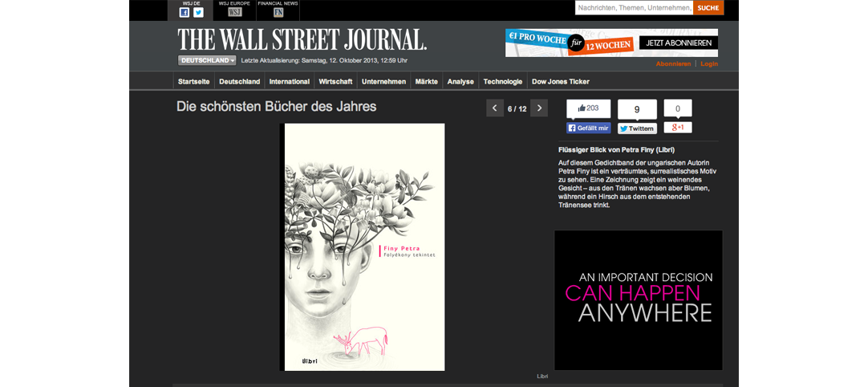Click the Google +1 button
868x387 pixels.
click(678, 128)
